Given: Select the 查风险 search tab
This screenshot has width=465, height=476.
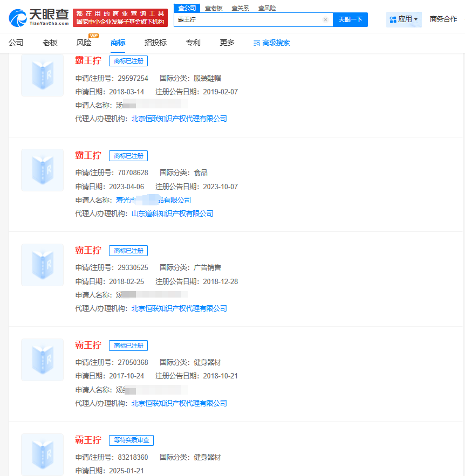Looking at the screenshot, I should pyautogui.click(x=267, y=8).
